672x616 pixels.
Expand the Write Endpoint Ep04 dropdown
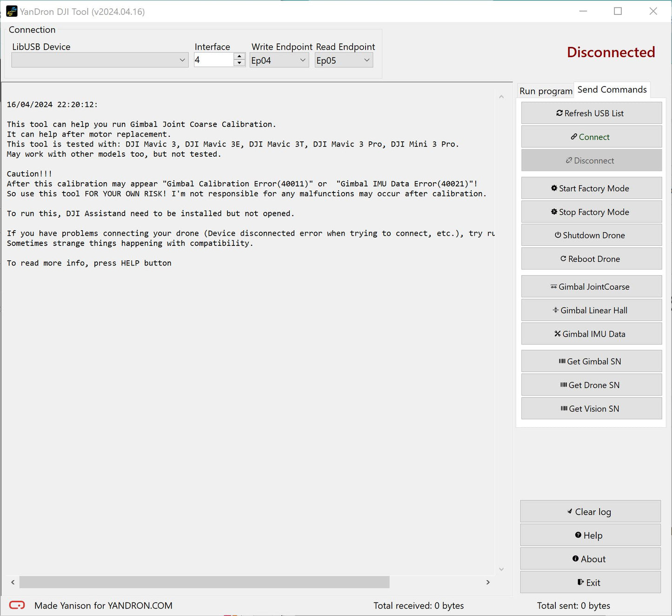(x=279, y=60)
